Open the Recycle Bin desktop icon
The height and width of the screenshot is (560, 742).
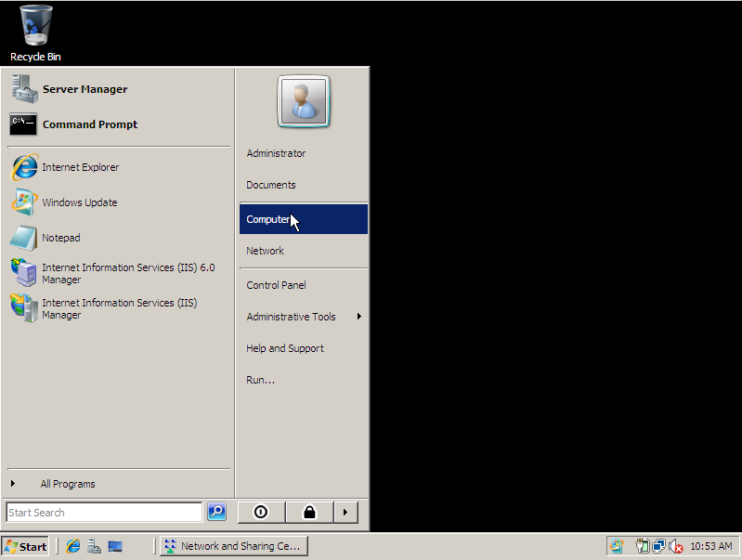point(35,33)
